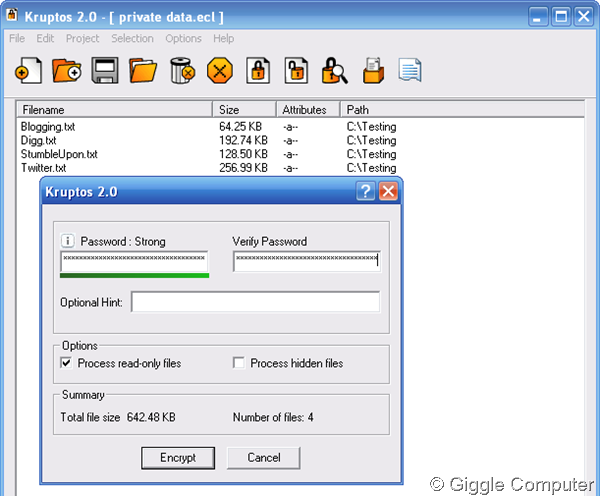Sort by Path column header
600x496 pixels.
pos(463,109)
